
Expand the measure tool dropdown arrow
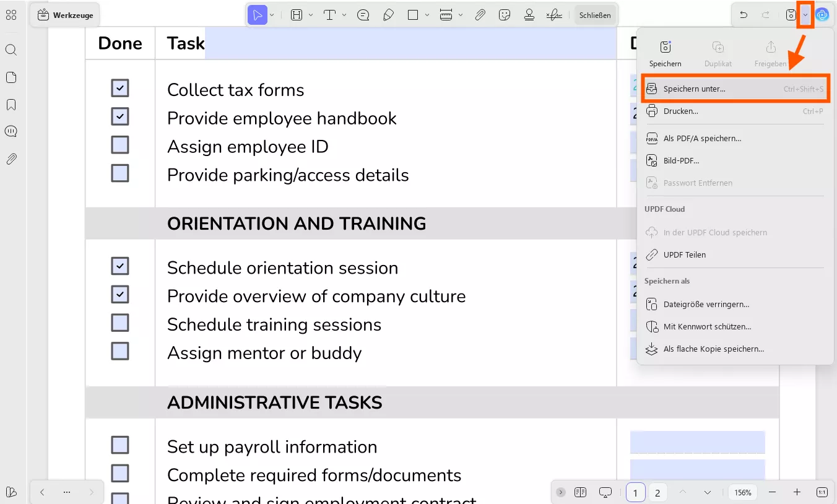pyautogui.click(x=461, y=15)
